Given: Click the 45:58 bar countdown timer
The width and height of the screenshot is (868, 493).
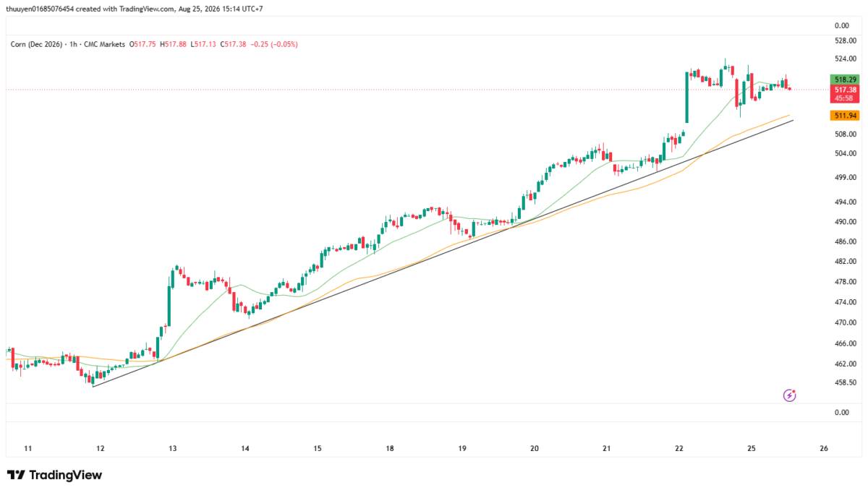Looking at the screenshot, I should (846, 98).
